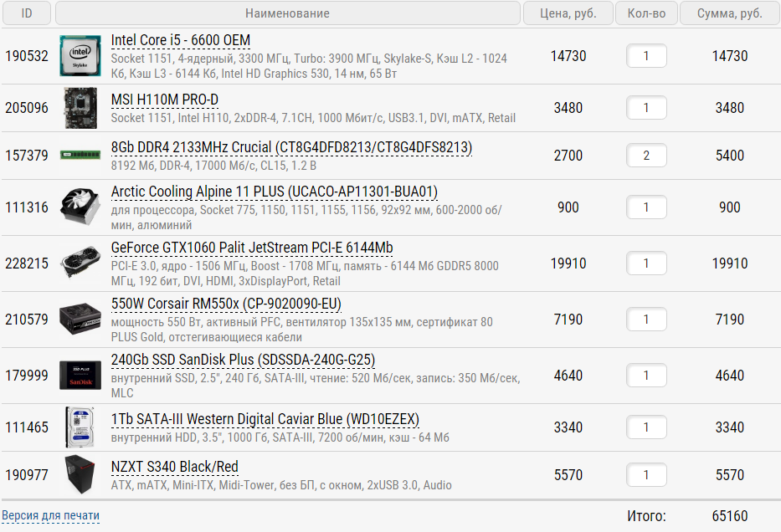The width and height of the screenshot is (781, 532).
Task: Select ID cell 111465
Action: click(x=27, y=427)
